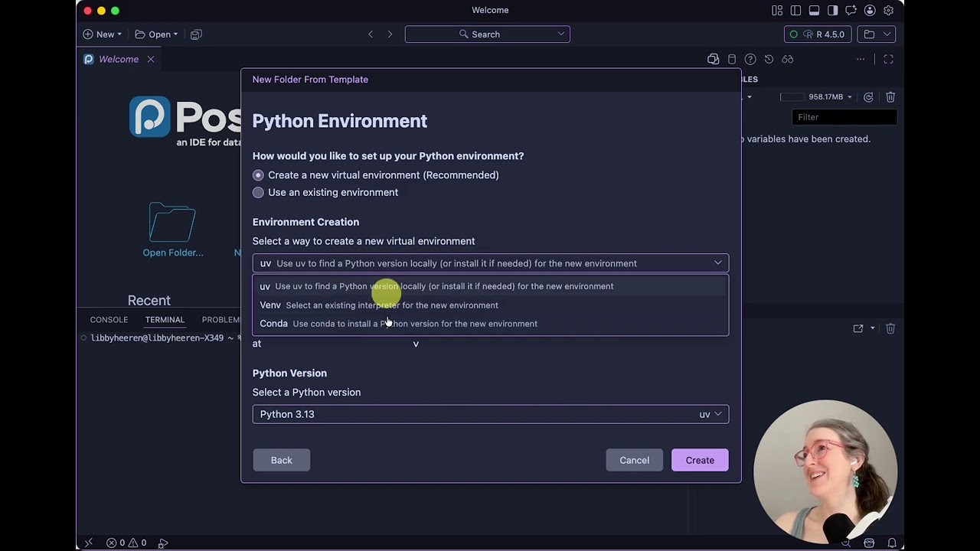This screenshot has height=551, width=980.
Task: Open the Plots pane dropdown arrow
Action: pyautogui.click(x=872, y=328)
